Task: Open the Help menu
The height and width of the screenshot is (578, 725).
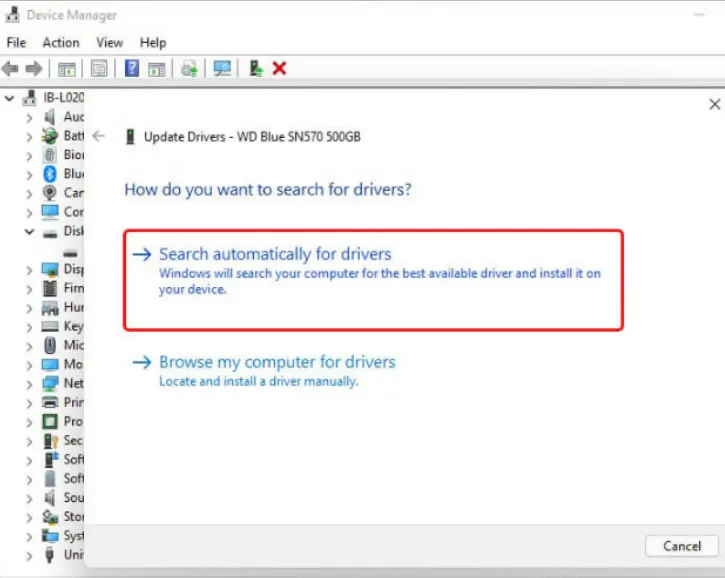Action: [153, 43]
